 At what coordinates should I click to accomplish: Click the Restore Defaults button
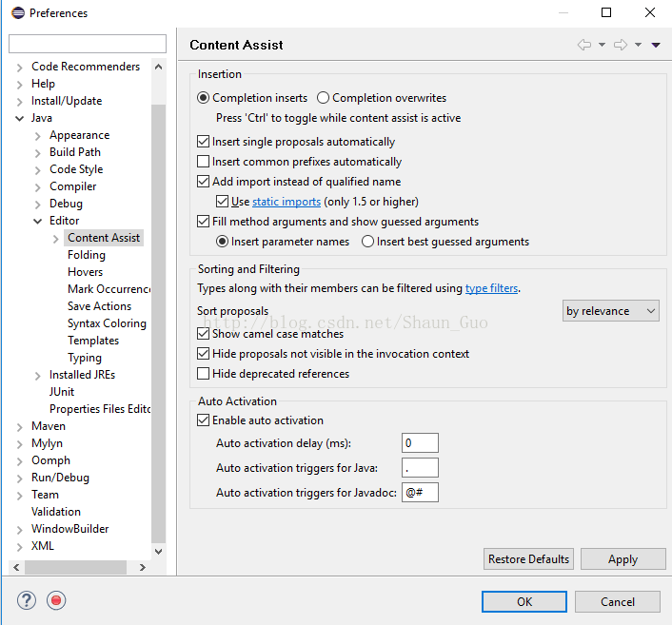click(x=528, y=559)
